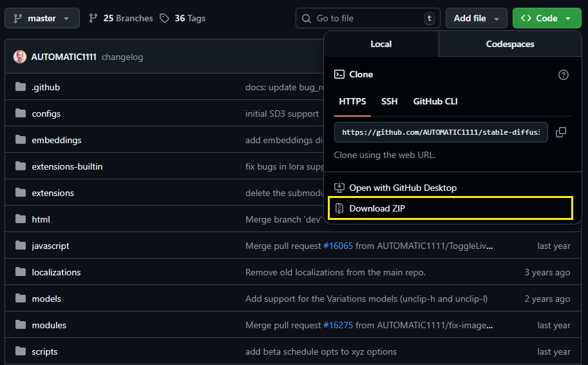Switch to the Codespaces tab
The image size is (588, 365).
509,44
